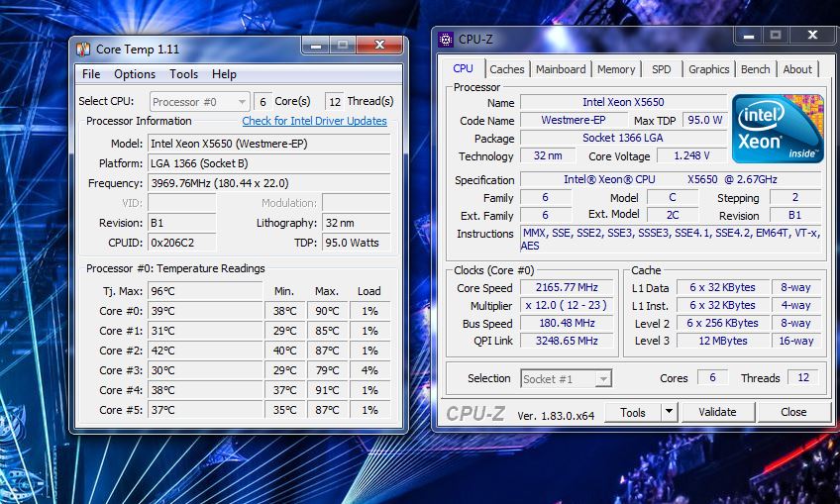
Task: Click Core #3 load value 4%
Action: pyautogui.click(x=369, y=370)
